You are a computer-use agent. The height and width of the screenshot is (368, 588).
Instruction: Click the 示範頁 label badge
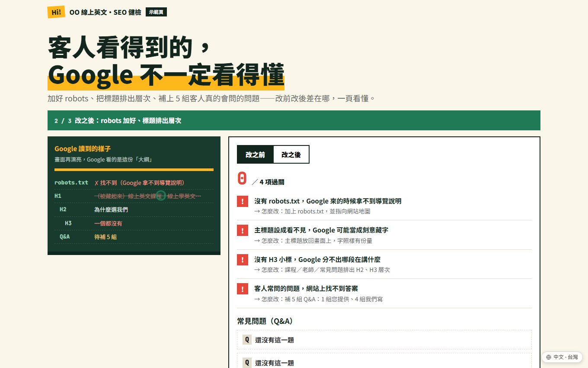[x=156, y=12]
